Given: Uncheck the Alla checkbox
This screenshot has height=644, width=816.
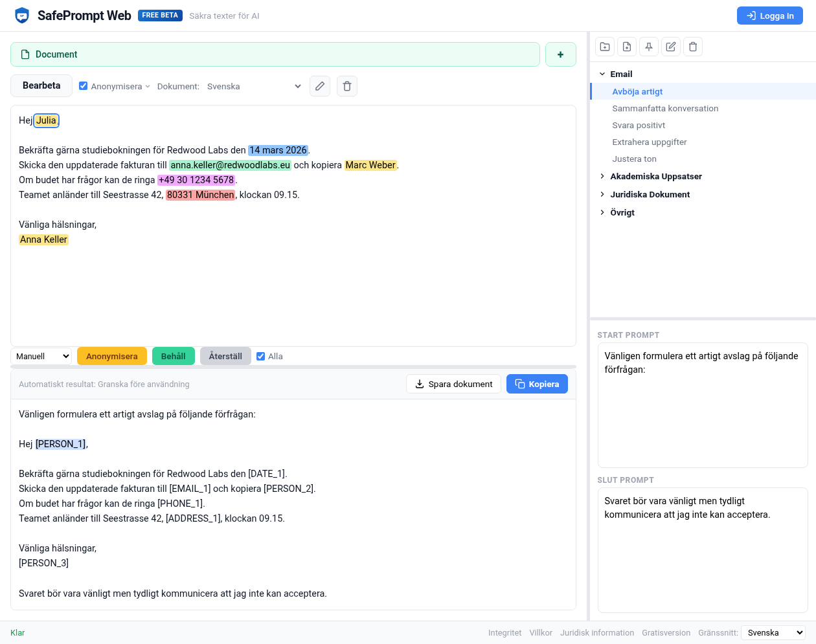Looking at the screenshot, I should [261, 356].
